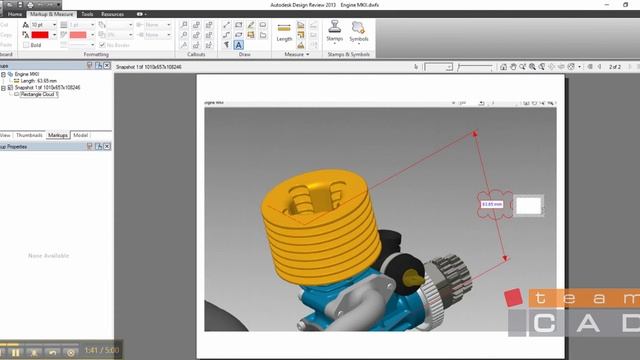
Task: Open the view-cube options dropdown arrow
Action: pyautogui.click(x=580, y=67)
